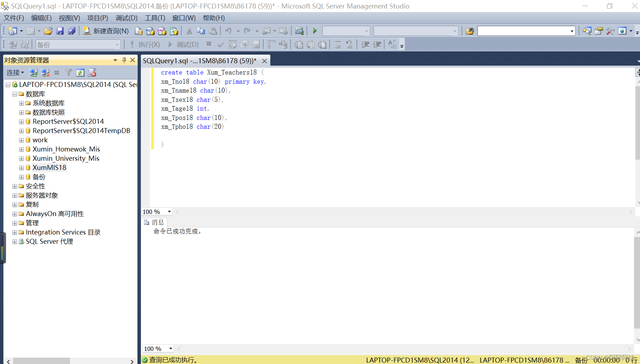The image size is (640, 364).
Task: Click the XMLA Query icon
Action: tap(174, 31)
